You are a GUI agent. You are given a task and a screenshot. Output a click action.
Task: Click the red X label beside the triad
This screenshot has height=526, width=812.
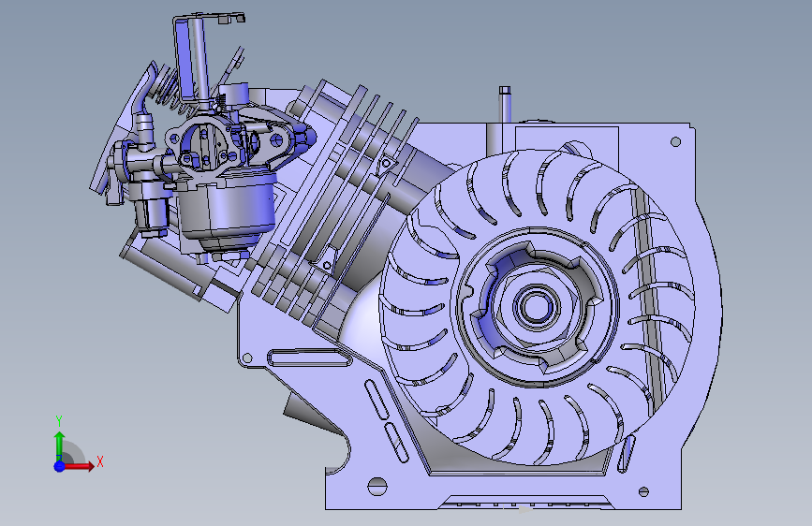coord(100,461)
